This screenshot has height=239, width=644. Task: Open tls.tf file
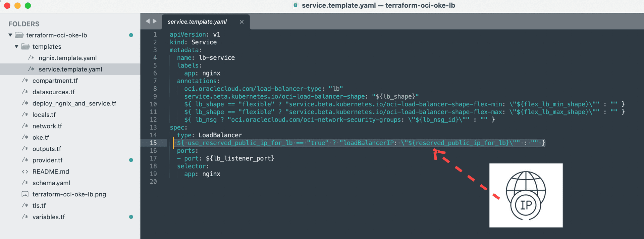click(x=39, y=206)
